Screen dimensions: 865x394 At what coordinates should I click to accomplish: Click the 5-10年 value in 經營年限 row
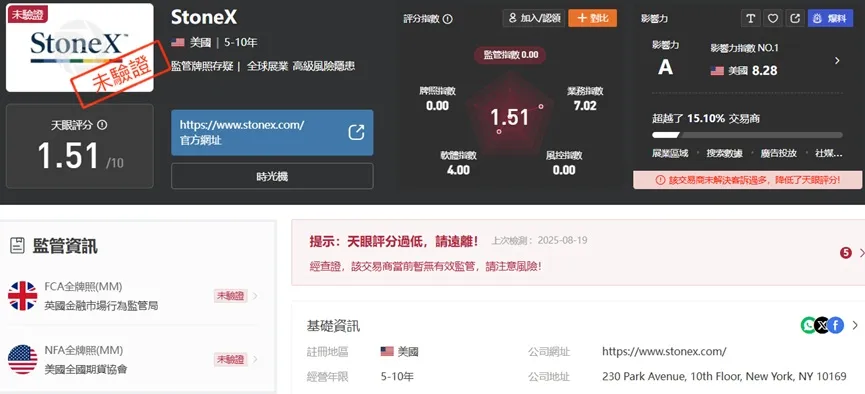click(x=397, y=377)
